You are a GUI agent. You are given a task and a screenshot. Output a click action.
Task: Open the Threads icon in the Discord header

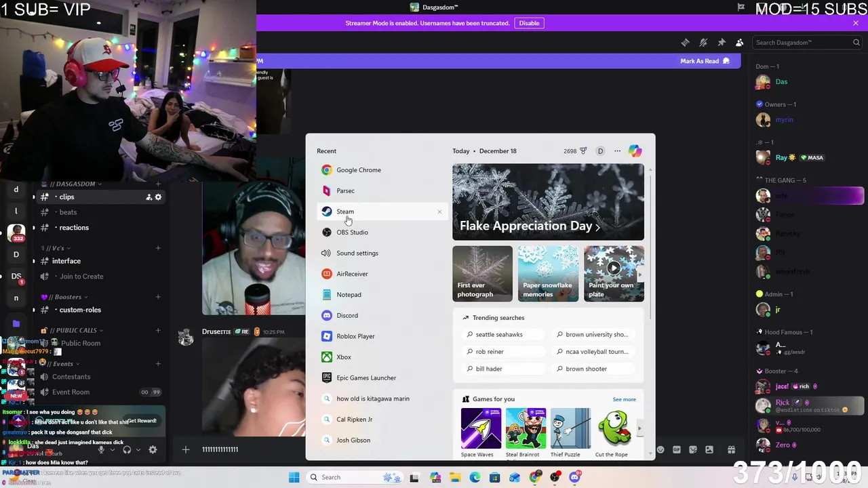(x=685, y=43)
